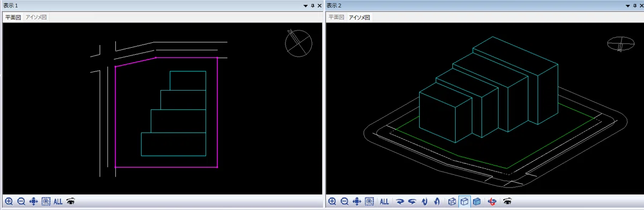Select the pan tool in 表示 2
The width and height of the screenshot is (644, 210).
tap(357, 201)
